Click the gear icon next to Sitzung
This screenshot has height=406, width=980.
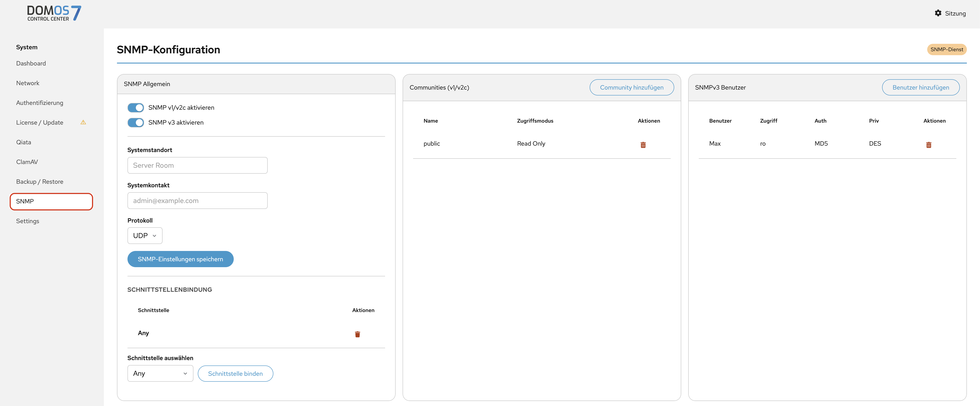[938, 13]
